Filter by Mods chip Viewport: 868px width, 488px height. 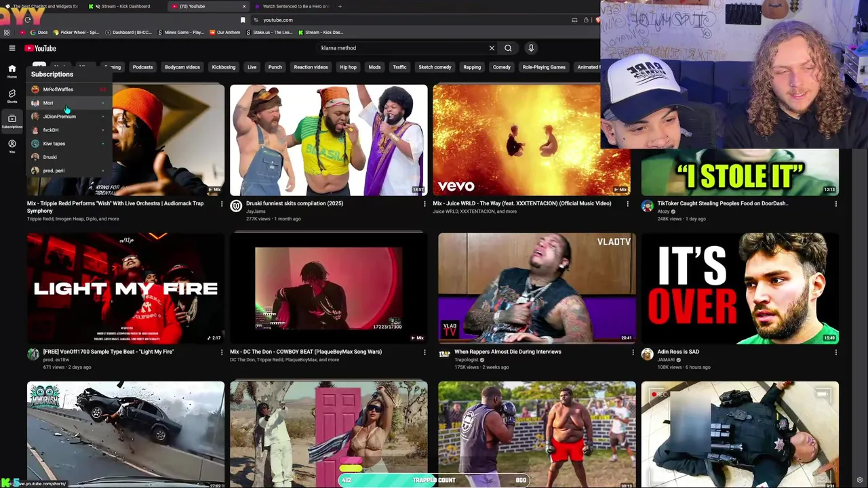coord(374,67)
